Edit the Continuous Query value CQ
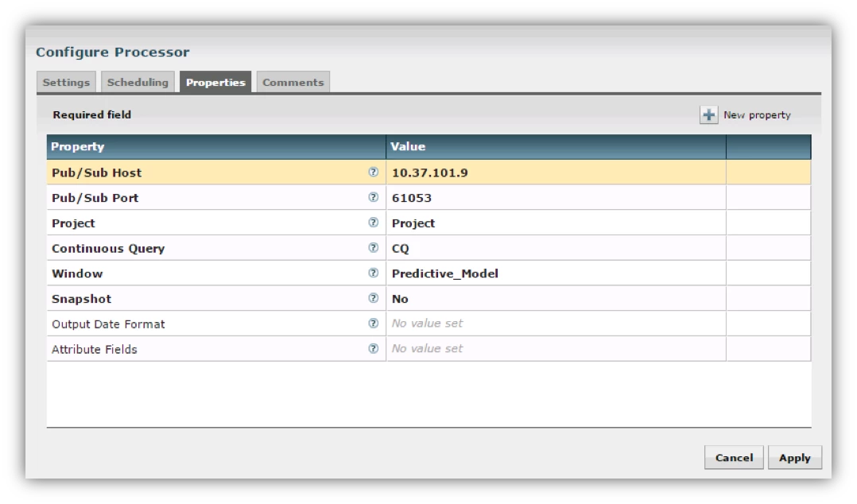857x504 pixels. [x=556, y=247]
